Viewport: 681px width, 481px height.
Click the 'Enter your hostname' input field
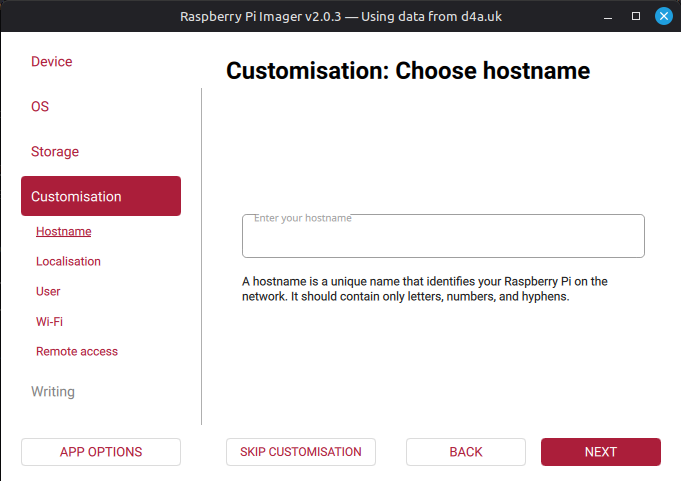[443, 238]
